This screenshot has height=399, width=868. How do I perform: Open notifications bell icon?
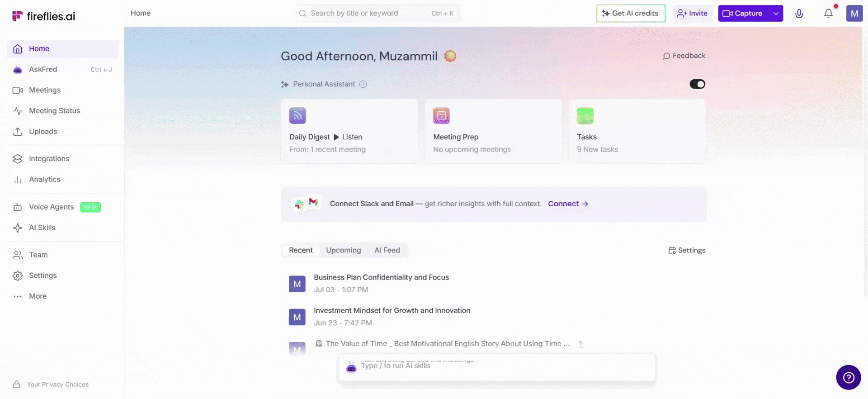click(828, 14)
